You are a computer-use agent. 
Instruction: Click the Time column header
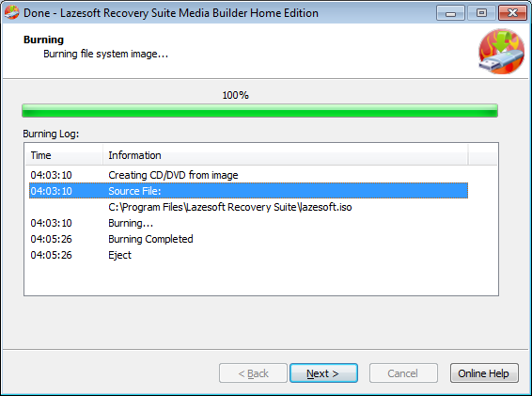coord(64,155)
